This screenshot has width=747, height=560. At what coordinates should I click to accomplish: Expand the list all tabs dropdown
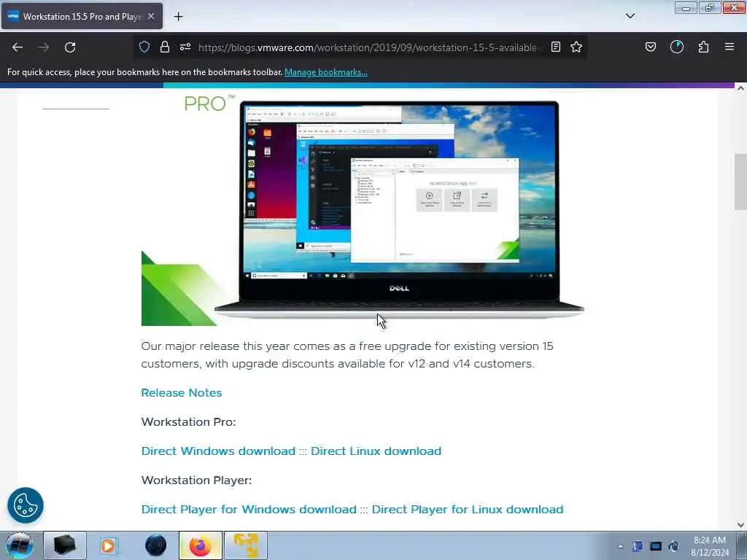point(630,16)
